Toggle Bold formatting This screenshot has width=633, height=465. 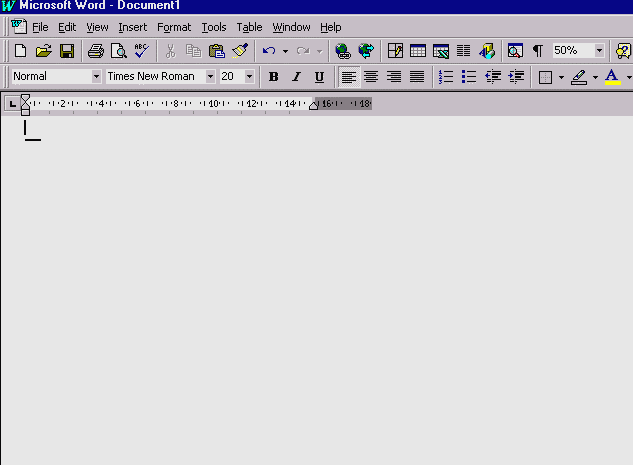pos(273,77)
